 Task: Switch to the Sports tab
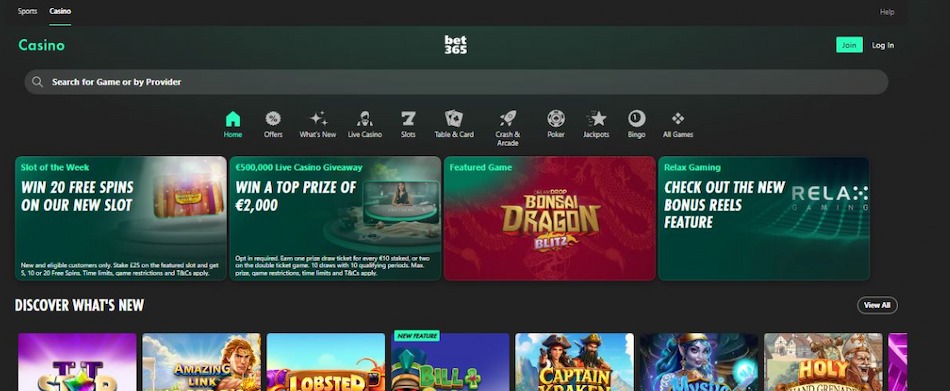coord(27,12)
